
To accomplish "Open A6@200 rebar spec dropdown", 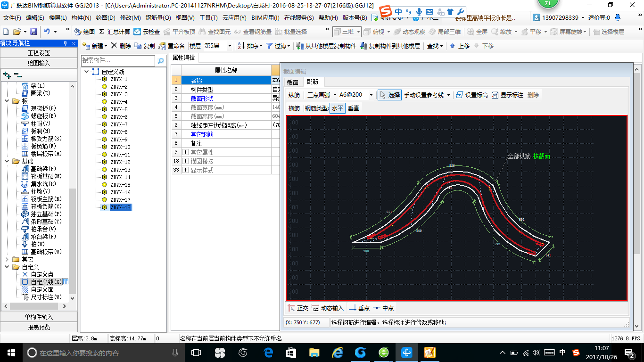I will (371, 95).
